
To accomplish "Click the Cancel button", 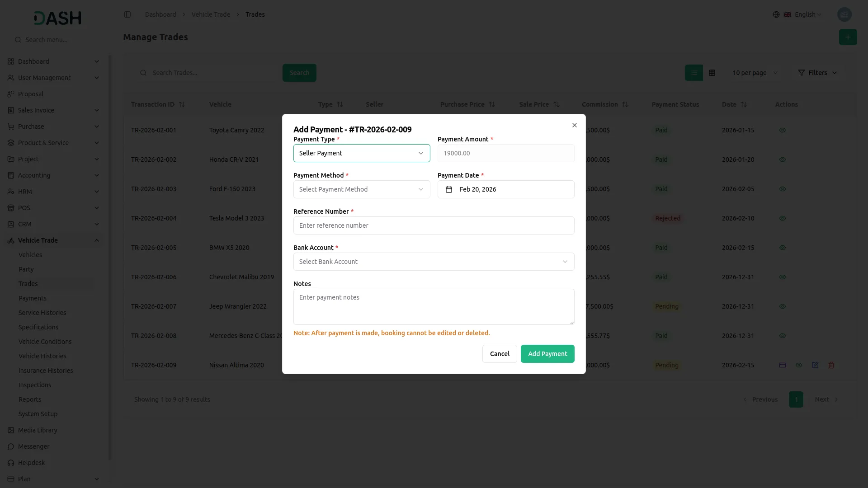I will pos(499,354).
